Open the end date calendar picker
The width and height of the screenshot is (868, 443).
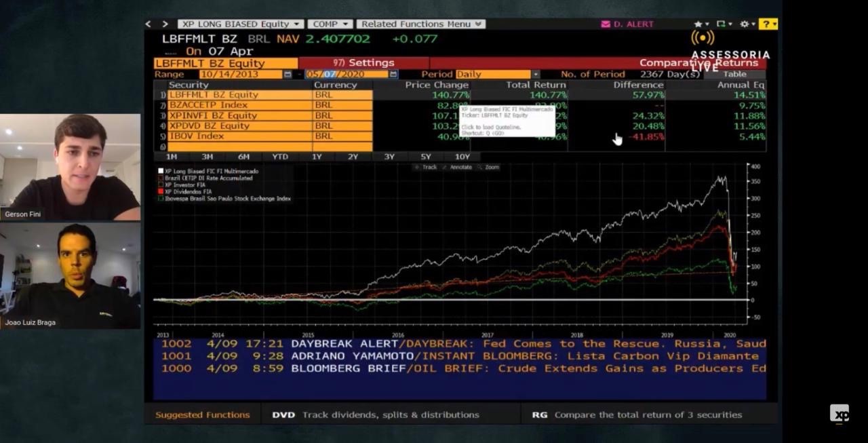393,75
